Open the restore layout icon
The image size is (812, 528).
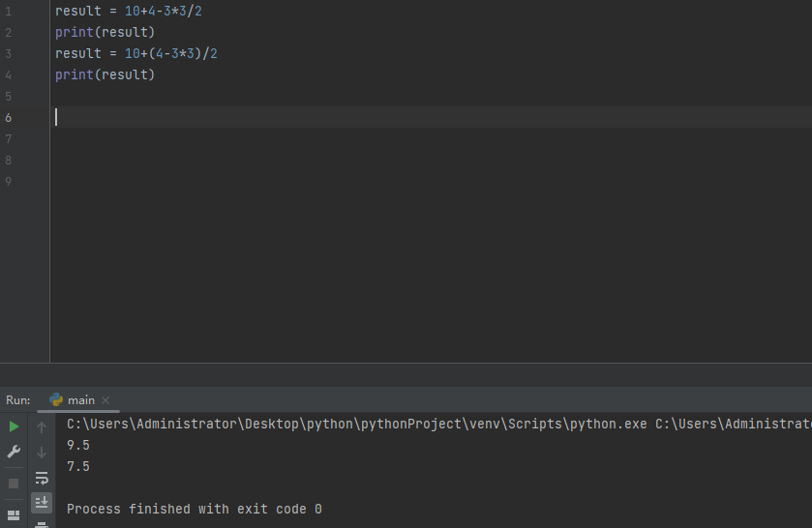point(14,515)
